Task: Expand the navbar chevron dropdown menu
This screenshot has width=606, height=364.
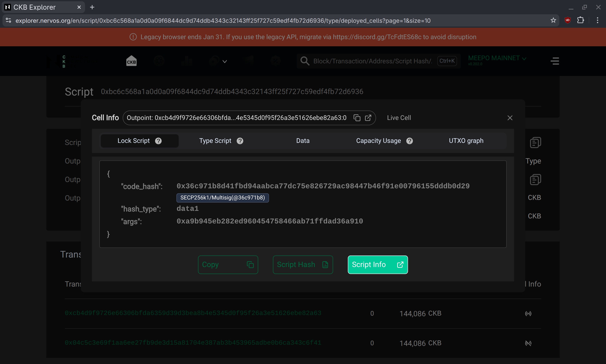Action: coord(224,62)
